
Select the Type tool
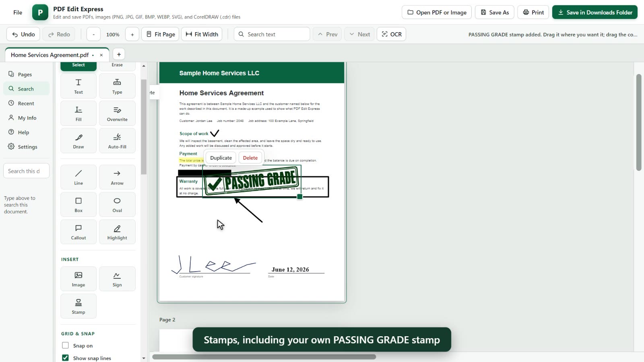click(117, 86)
